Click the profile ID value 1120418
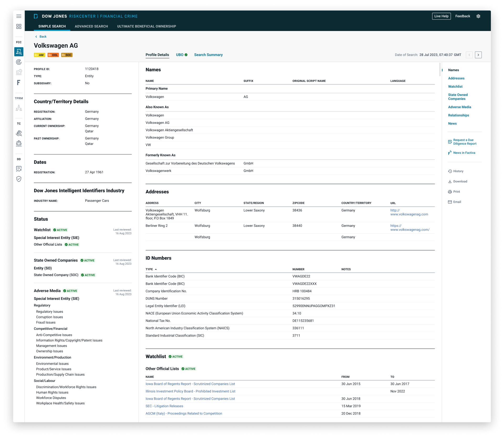This screenshot has width=504, height=436. point(92,69)
